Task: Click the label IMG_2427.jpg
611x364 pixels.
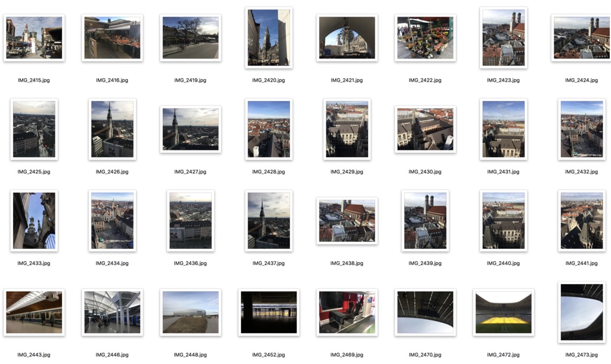Action: pyautogui.click(x=190, y=172)
